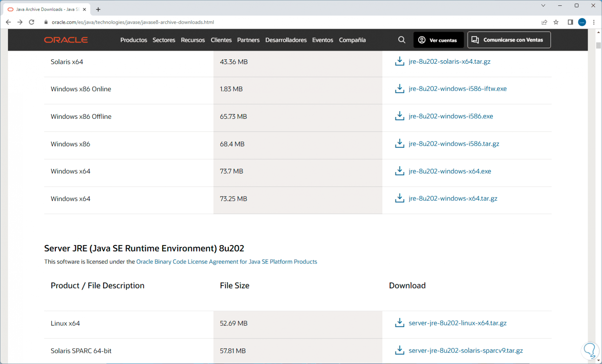Viewport: 602px width, 364px height.
Task: Click the page vertical scrollbar thumb
Action: [598, 46]
